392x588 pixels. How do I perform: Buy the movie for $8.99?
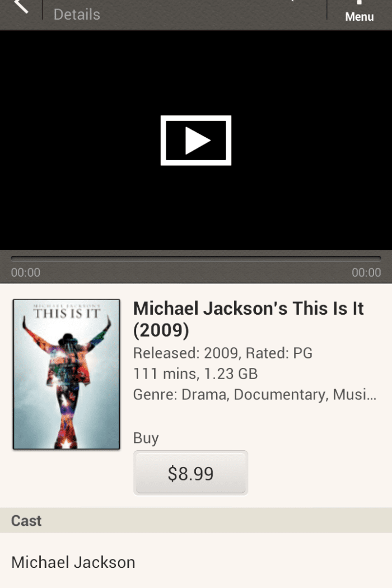(190, 473)
